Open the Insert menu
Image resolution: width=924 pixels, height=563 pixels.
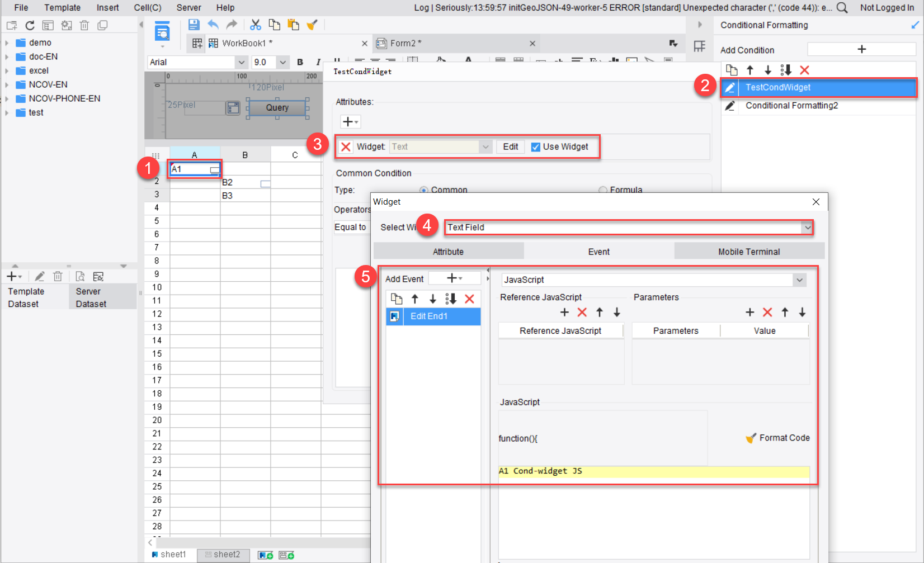[107, 8]
